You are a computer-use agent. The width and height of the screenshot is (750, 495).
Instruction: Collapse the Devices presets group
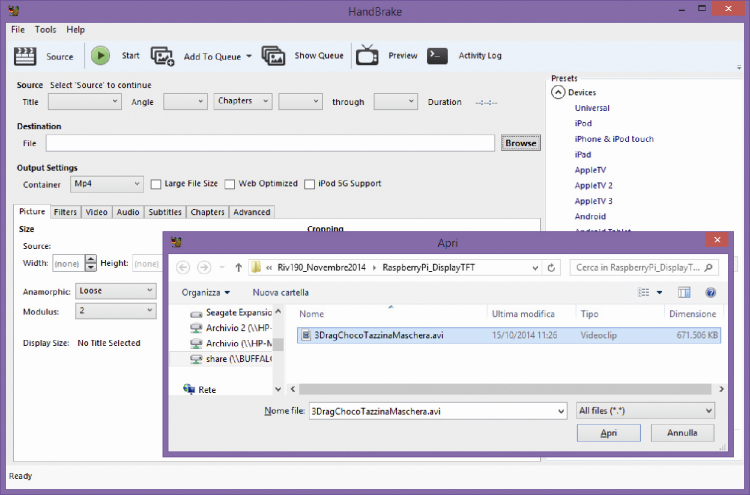click(x=558, y=92)
